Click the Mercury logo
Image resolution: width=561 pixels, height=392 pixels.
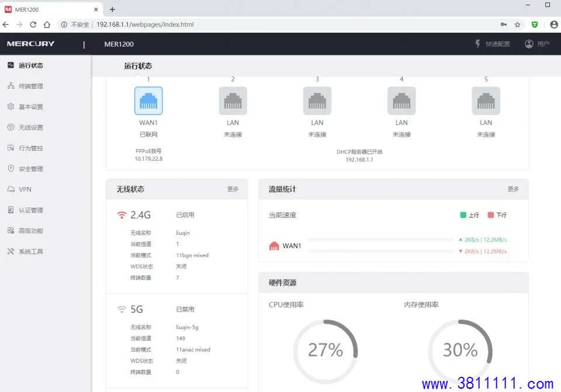point(31,44)
